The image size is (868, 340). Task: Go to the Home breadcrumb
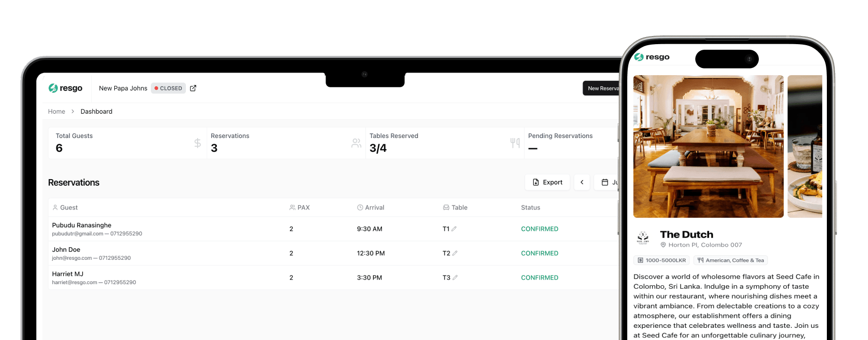coord(56,112)
